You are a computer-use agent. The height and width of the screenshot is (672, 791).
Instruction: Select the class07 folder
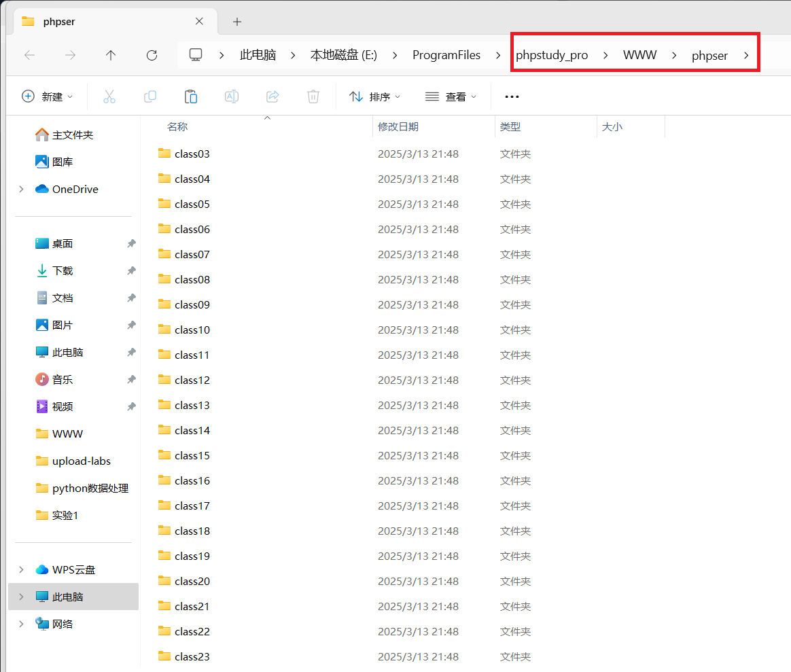point(192,255)
